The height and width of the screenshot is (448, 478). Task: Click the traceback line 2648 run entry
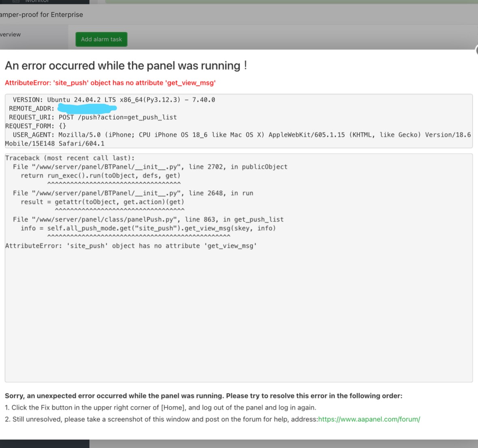133,193
